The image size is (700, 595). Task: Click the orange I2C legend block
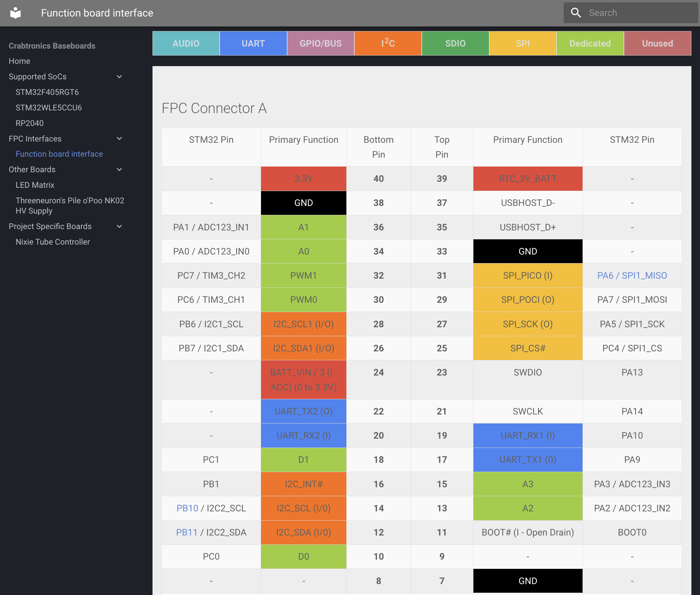388,44
